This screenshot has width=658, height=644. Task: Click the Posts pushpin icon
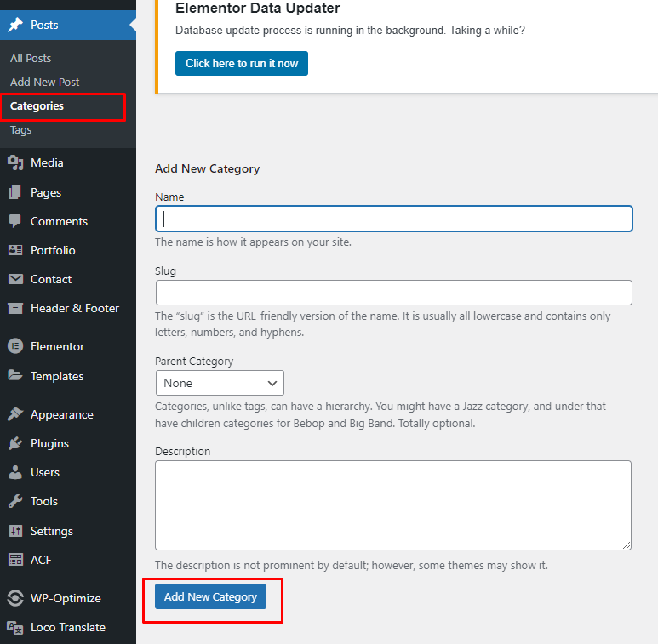pyautogui.click(x=15, y=25)
